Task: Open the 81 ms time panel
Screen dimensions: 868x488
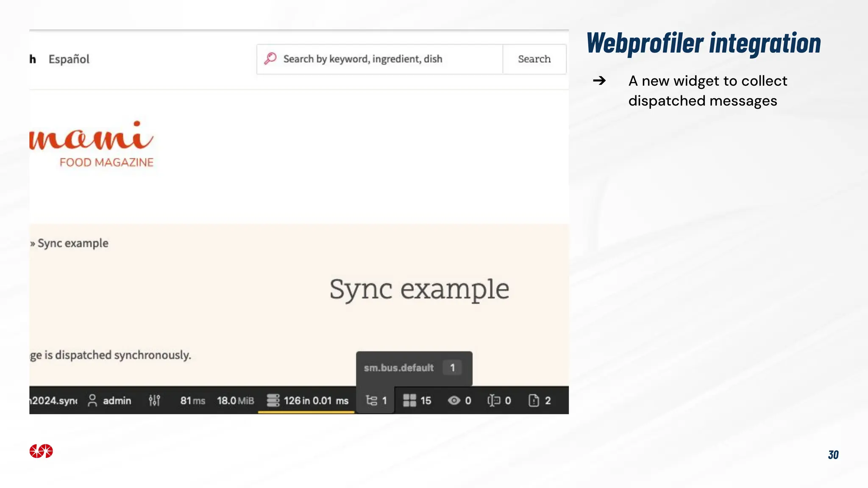Action: pos(192,400)
